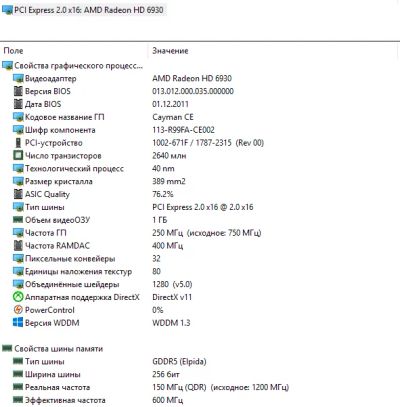Click the Xbox icon next to Аппаратная поддержка DirectX

pos(18,297)
